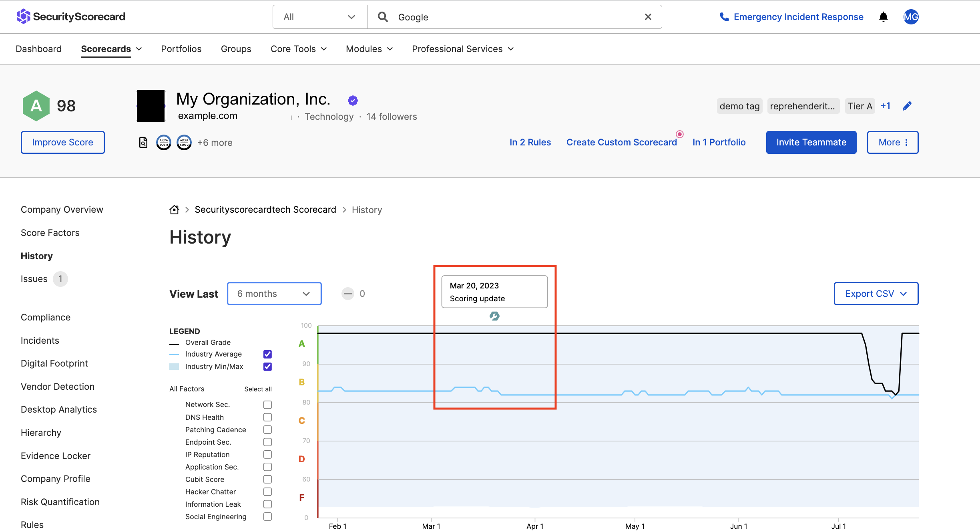Enable Application Sec. factor checkbox
This screenshot has height=532, width=980.
267,467
